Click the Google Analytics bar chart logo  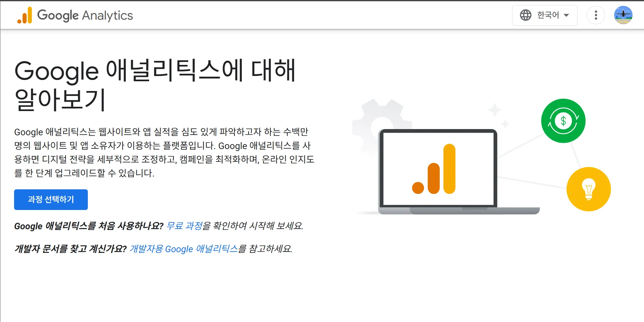pyautogui.click(x=25, y=15)
